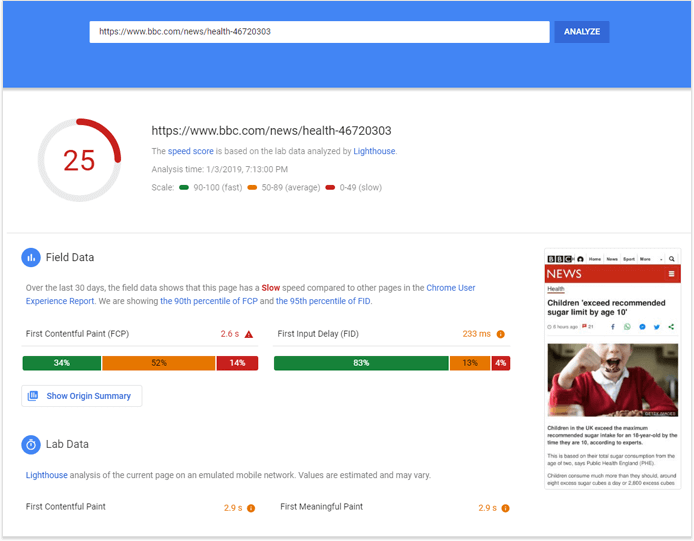694x541 pixels.
Task: Click the green 83% FID bar segment
Action: [x=361, y=363]
